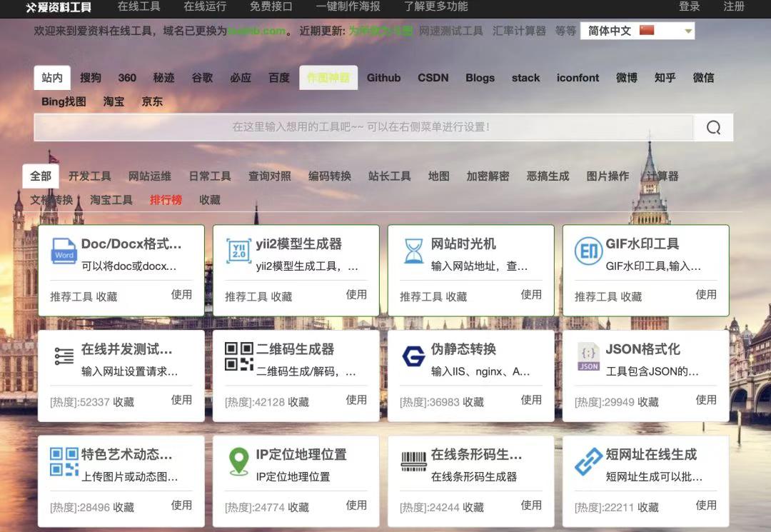The image size is (771, 532).
Task: Click 在线运行 in the top menu
Action: tap(206, 7)
